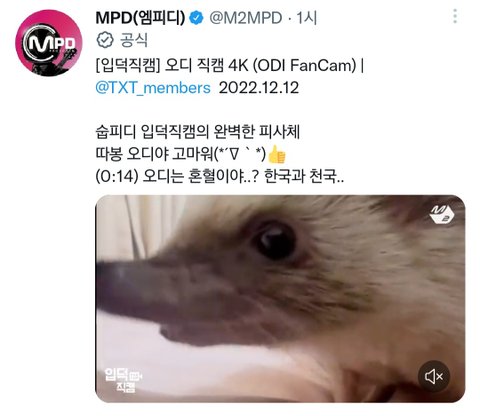The height and width of the screenshot is (416, 480).
Task: Click the blue verified badge
Action: point(196,18)
